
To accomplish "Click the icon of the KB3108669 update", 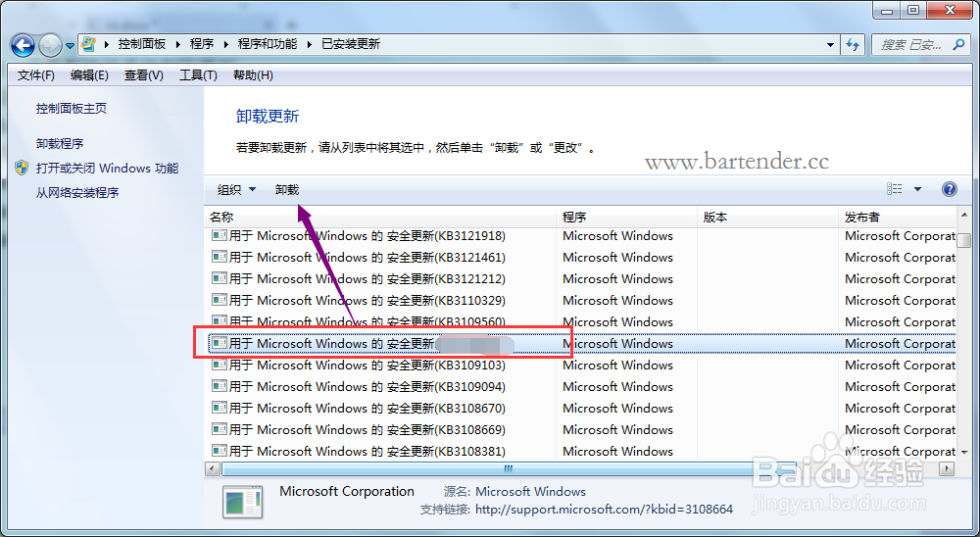I will click(x=219, y=429).
